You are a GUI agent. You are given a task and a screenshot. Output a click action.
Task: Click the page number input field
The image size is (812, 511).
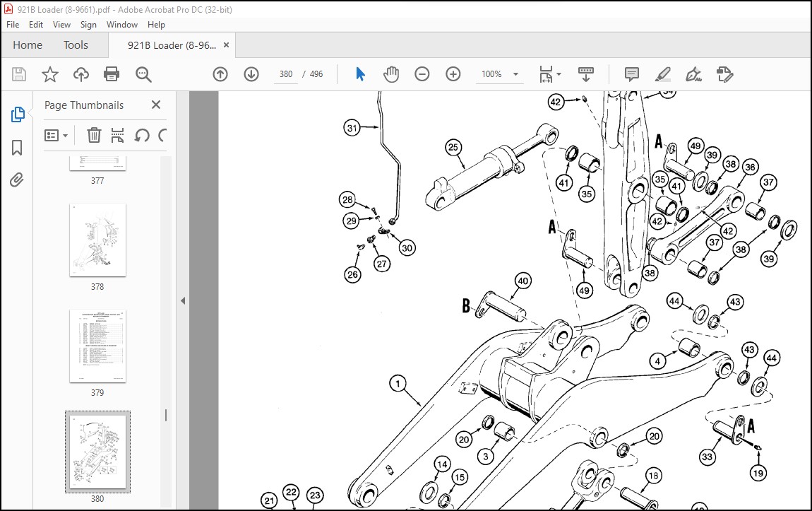286,74
